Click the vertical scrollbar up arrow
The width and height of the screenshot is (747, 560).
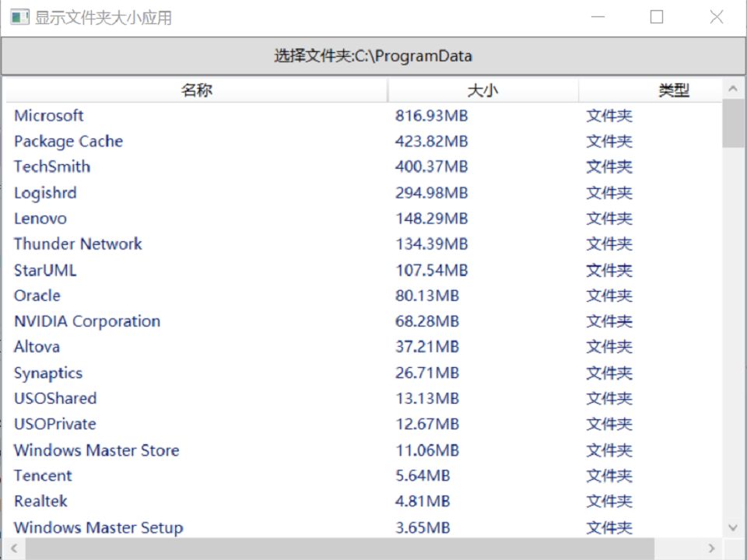733,89
